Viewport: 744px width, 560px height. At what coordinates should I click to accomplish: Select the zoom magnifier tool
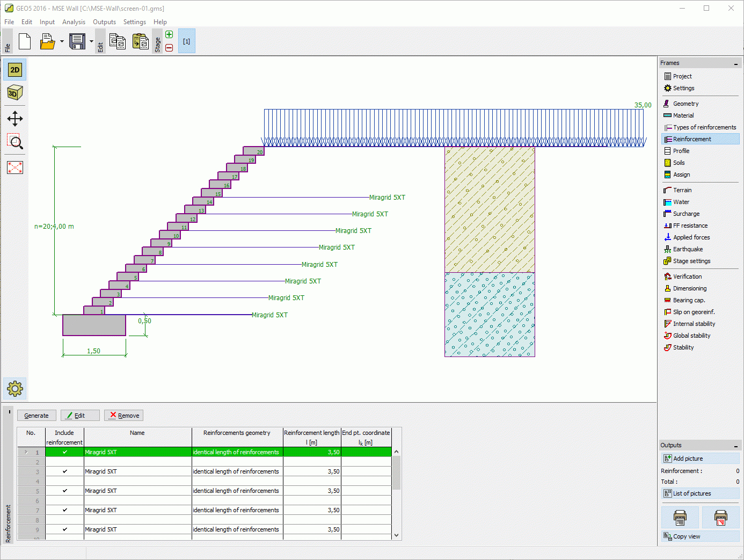pos(14,142)
